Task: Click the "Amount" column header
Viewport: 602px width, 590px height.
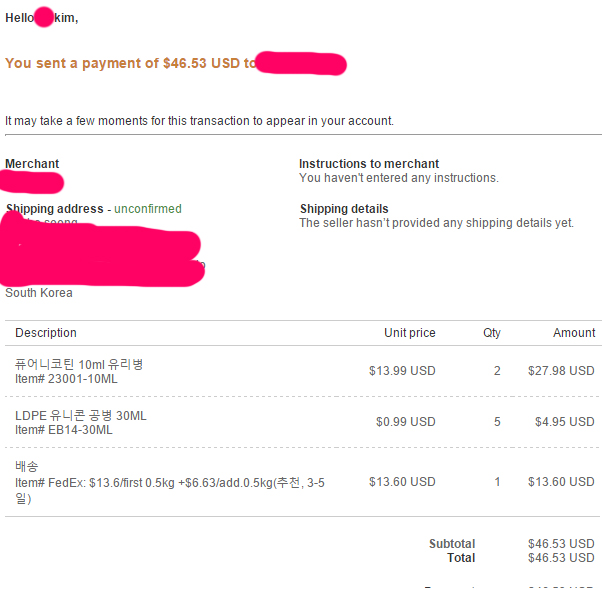Action: [574, 333]
